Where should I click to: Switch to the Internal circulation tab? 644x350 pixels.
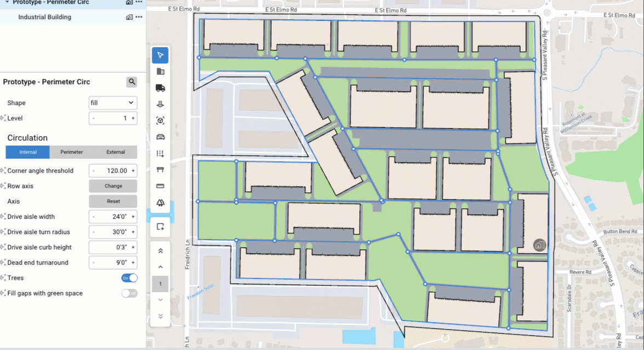click(x=27, y=152)
